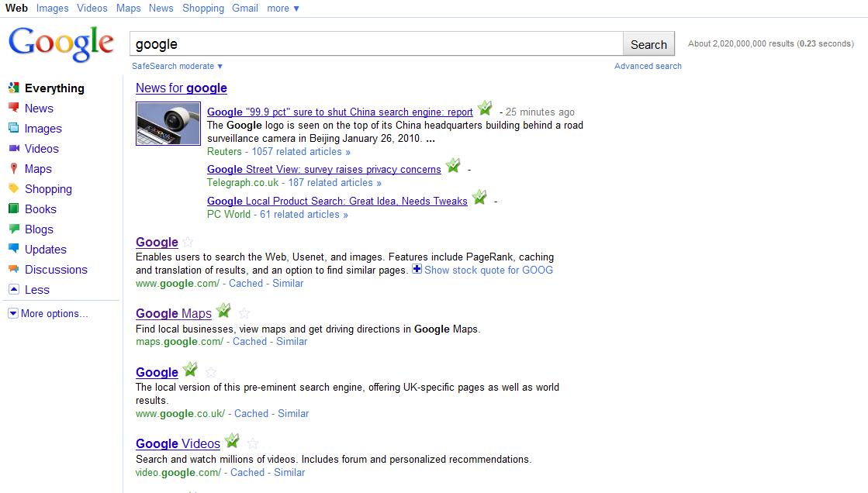This screenshot has width=868, height=493.
Task: Click the green star beside the Local Product Search article
Action: pyautogui.click(x=479, y=197)
